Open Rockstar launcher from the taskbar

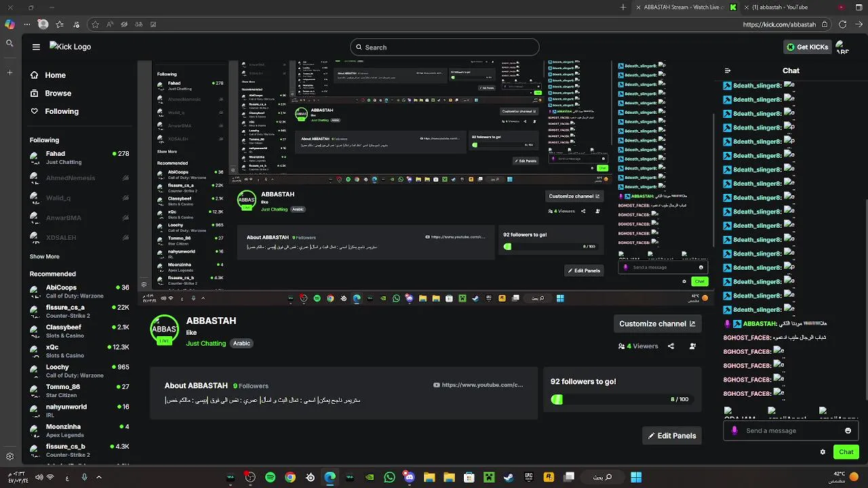click(549, 477)
